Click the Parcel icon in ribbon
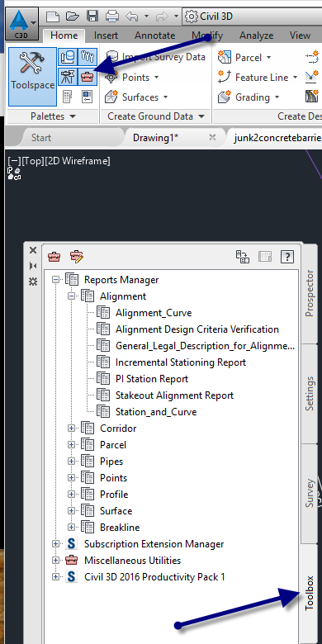The width and height of the screenshot is (322, 644). click(x=225, y=58)
